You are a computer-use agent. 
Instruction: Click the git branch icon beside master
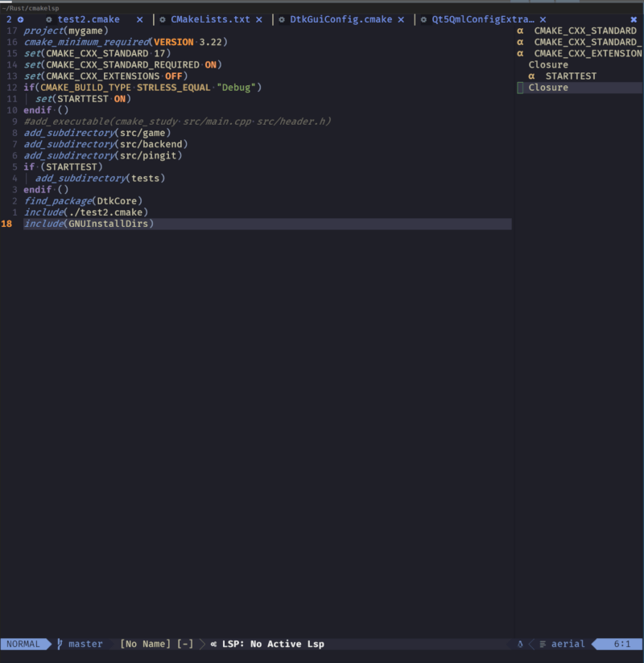click(60, 644)
